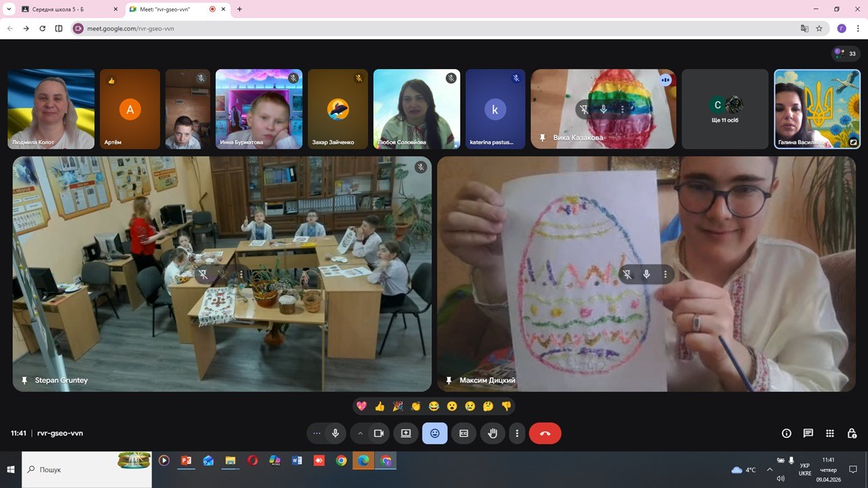The width and height of the screenshot is (868, 488).
Task: Toggle the microphone in the call bar
Action: tap(335, 433)
